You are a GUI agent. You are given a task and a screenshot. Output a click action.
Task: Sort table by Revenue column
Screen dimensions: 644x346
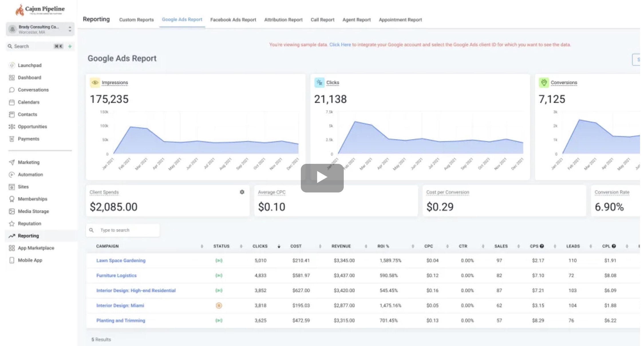[x=366, y=246]
